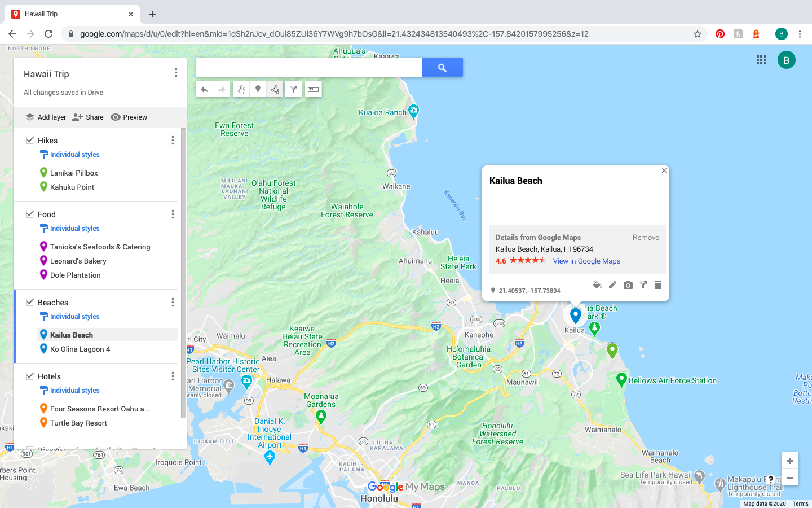Close the Kailua Beach info popup
812x508 pixels.
pyautogui.click(x=664, y=170)
